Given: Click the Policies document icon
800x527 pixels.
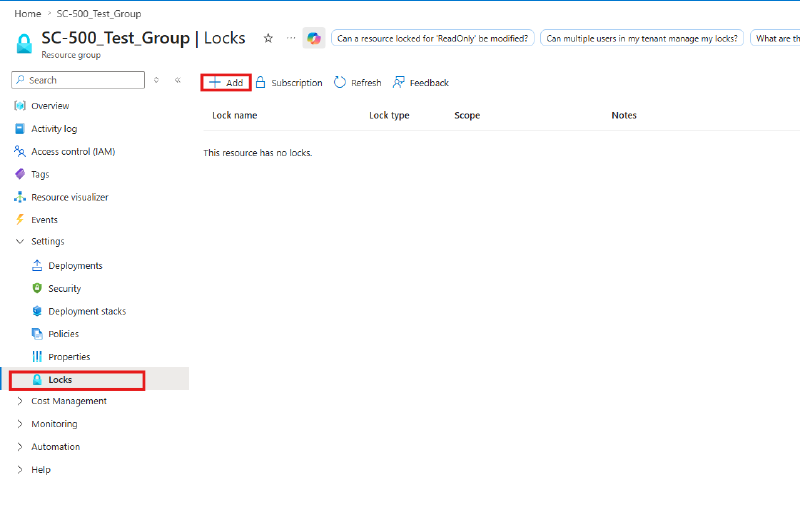Looking at the screenshot, I should click(x=37, y=334).
